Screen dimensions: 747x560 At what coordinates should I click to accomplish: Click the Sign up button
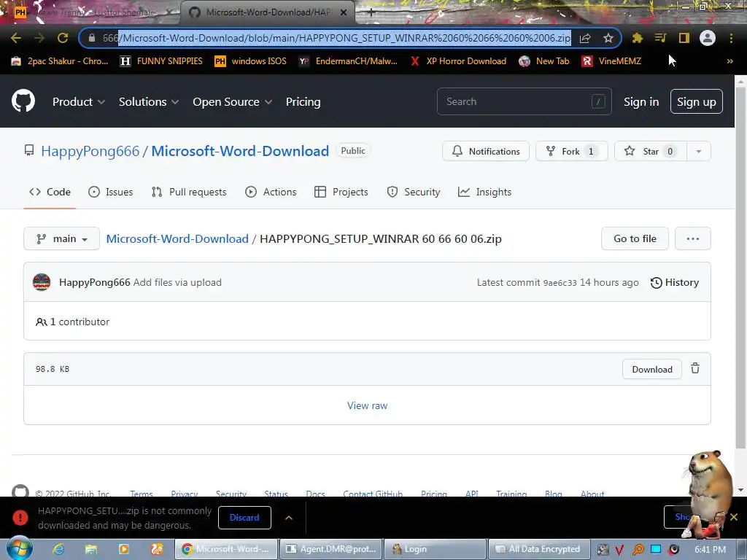coord(696,101)
